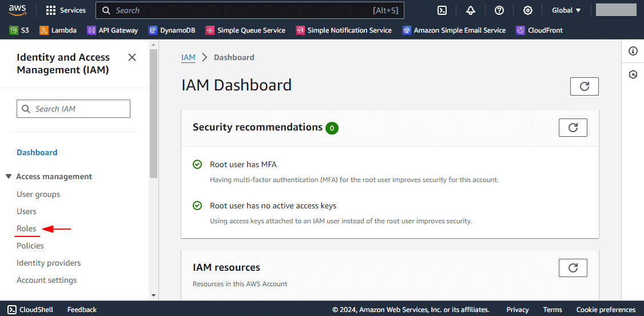Screen dimensions: 644x316
Task: Click the green 0 recommendations badge
Action: [332, 128]
